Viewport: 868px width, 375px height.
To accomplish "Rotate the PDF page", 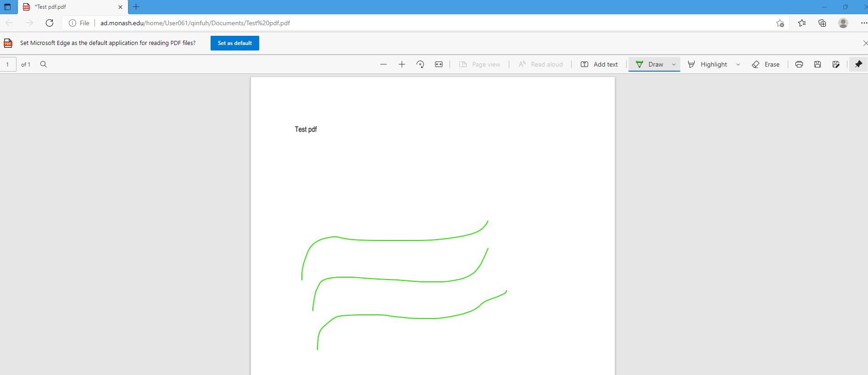I will tap(420, 64).
